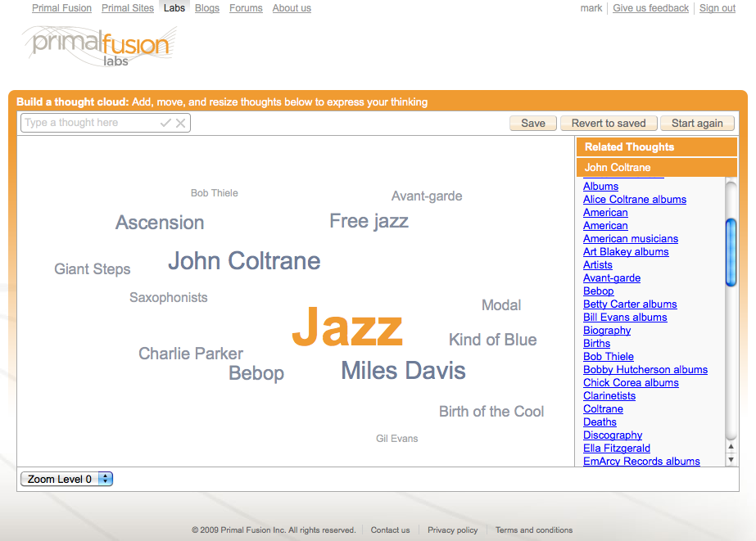This screenshot has width=756, height=541.
Task: Select the Jazz thought in the cloud
Action: (x=347, y=327)
